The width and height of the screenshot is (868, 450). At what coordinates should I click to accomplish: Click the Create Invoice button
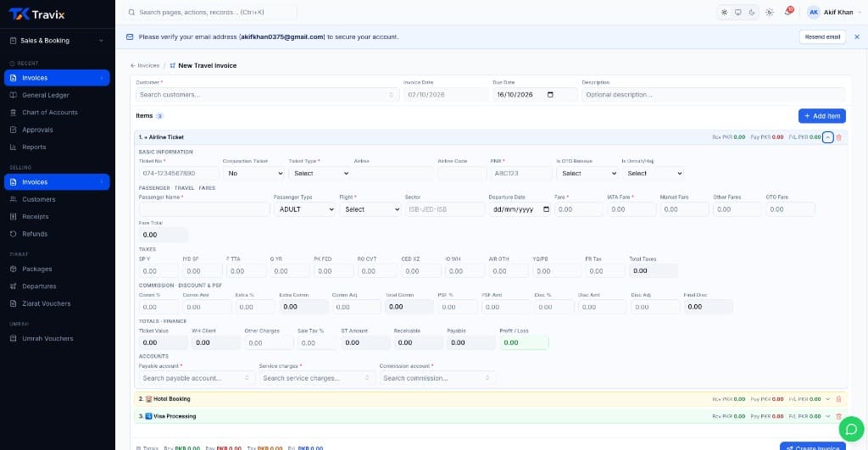[813, 447]
